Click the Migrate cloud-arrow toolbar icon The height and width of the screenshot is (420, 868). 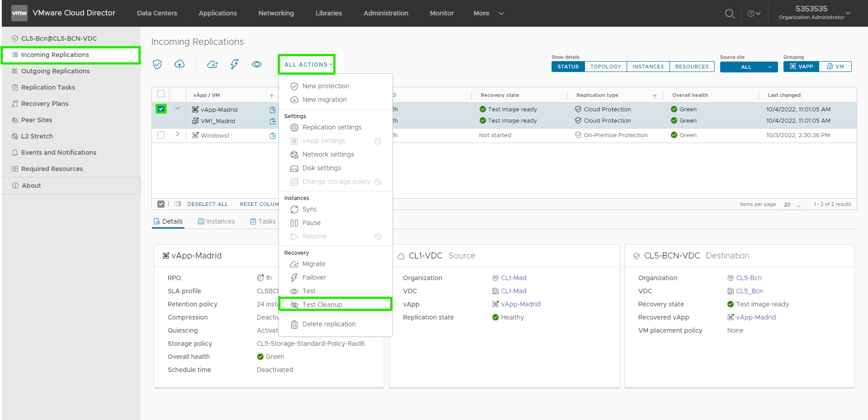coord(212,64)
